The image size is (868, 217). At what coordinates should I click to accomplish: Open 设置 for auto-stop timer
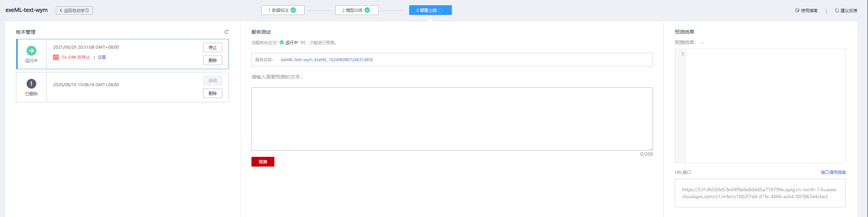click(102, 57)
